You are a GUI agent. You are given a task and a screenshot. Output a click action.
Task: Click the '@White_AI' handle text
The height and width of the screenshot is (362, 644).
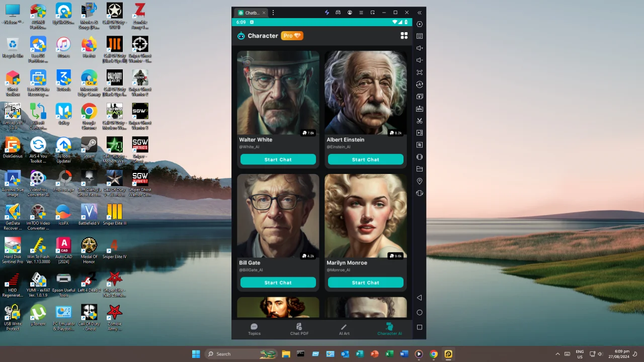[x=249, y=147]
